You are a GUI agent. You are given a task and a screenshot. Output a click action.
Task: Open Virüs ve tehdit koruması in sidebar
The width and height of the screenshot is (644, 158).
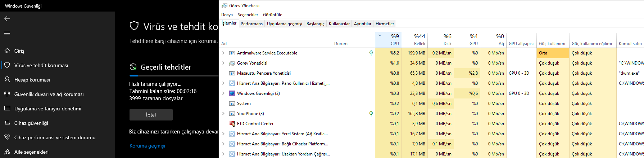click(x=58, y=65)
